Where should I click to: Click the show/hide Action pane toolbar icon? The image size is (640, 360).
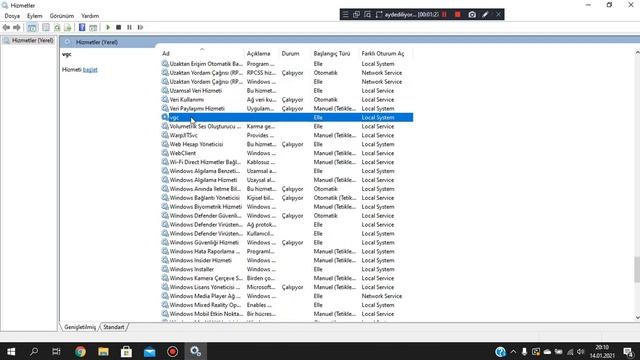click(93, 27)
